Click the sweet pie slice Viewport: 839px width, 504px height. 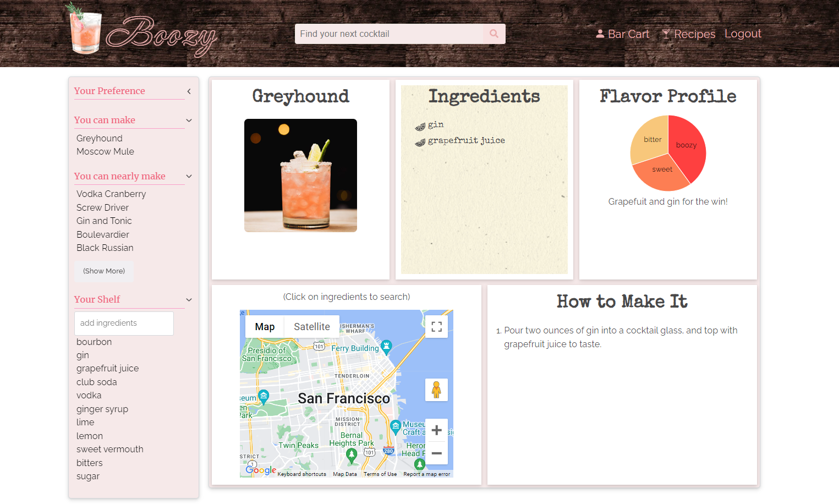[x=661, y=173]
